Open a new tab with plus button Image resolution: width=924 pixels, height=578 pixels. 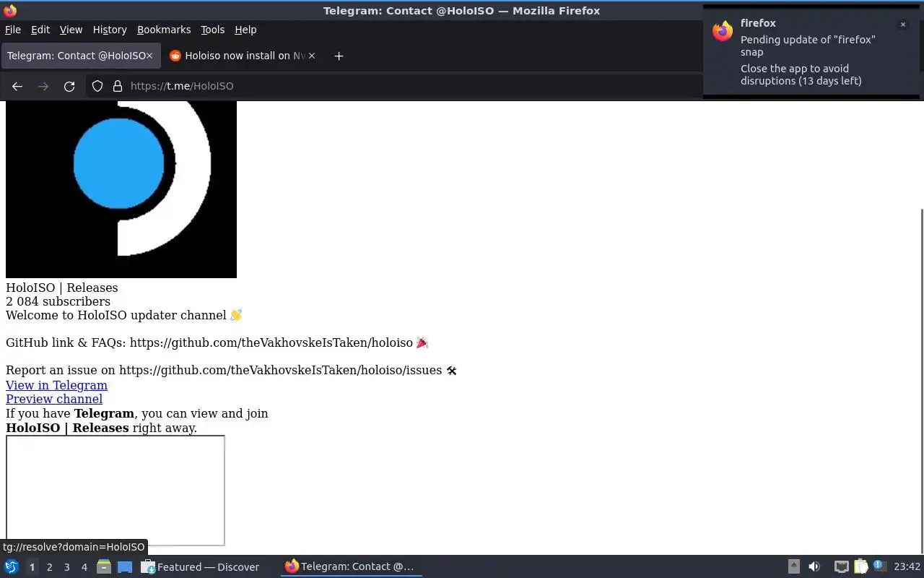pos(339,56)
